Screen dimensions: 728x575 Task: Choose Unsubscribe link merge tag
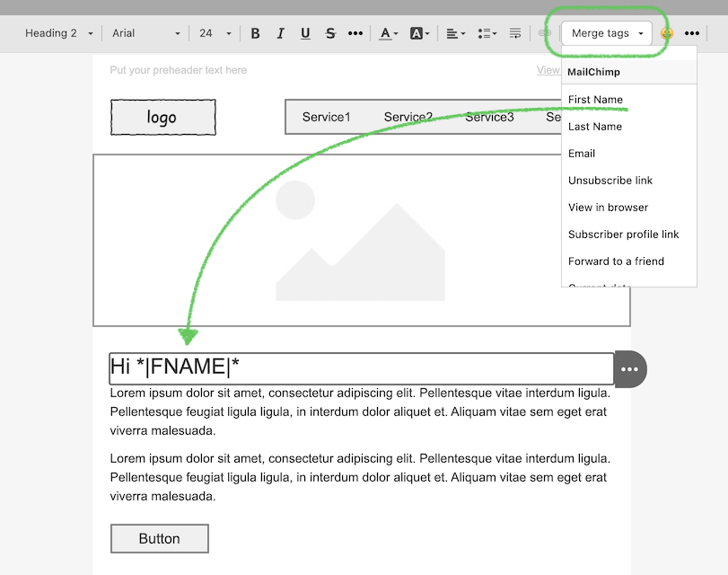pos(610,181)
